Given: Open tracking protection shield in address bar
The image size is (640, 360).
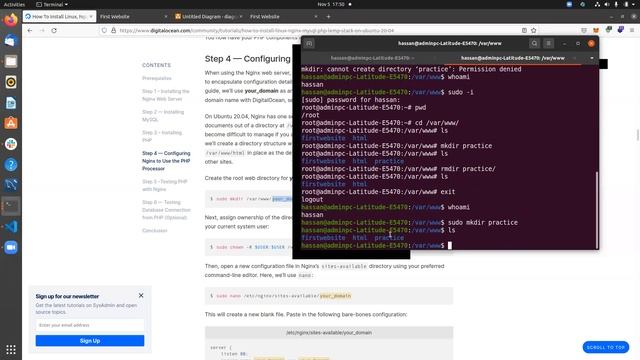Looking at the screenshot, I should [x=104, y=30].
